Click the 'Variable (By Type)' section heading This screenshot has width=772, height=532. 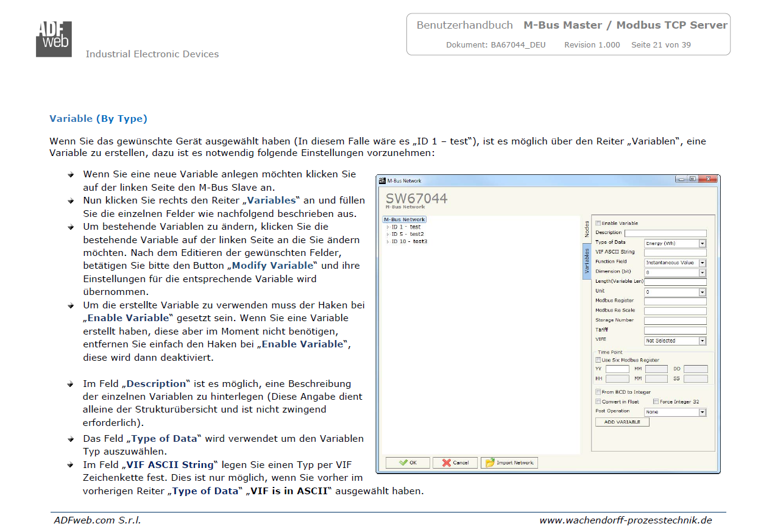coord(98,119)
